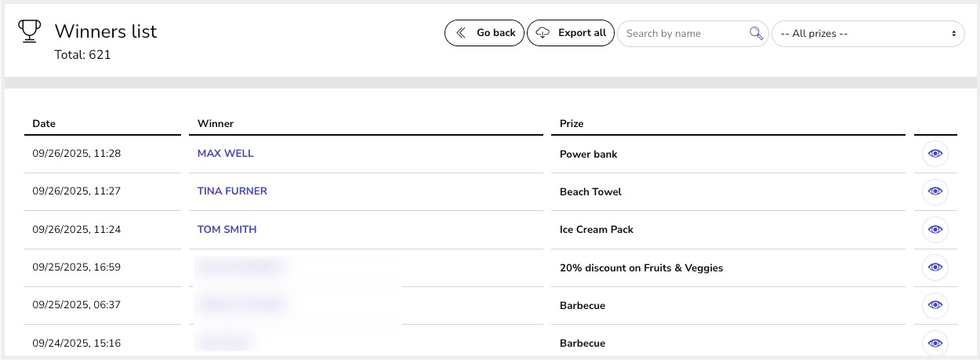Click the TOM SMITH name link
This screenshot has height=360, width=980.
pos(227,230)
